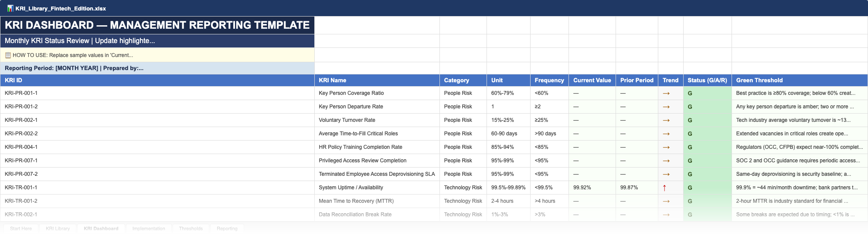The image size is (868, 235).
Task: Open the Implementation sheet tab
Action: 149,228
